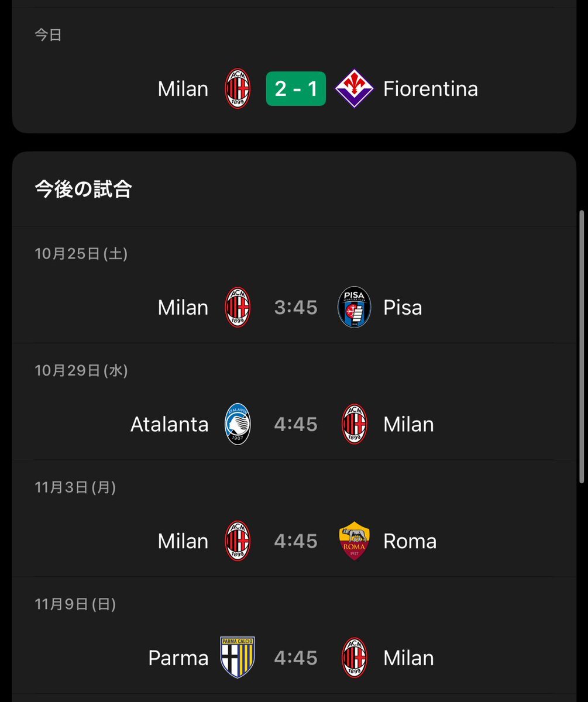Click the 11月3日(月) date label
The image size is (588, 702).
pyautogui.click(x=75, y=487)
